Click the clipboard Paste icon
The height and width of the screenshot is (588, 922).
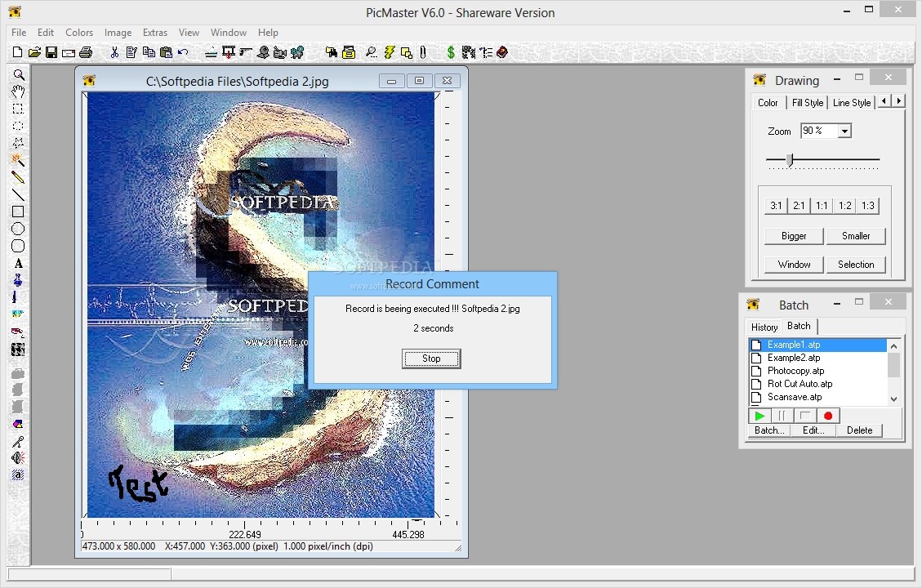pyautogui.click(x=167, y=52)
